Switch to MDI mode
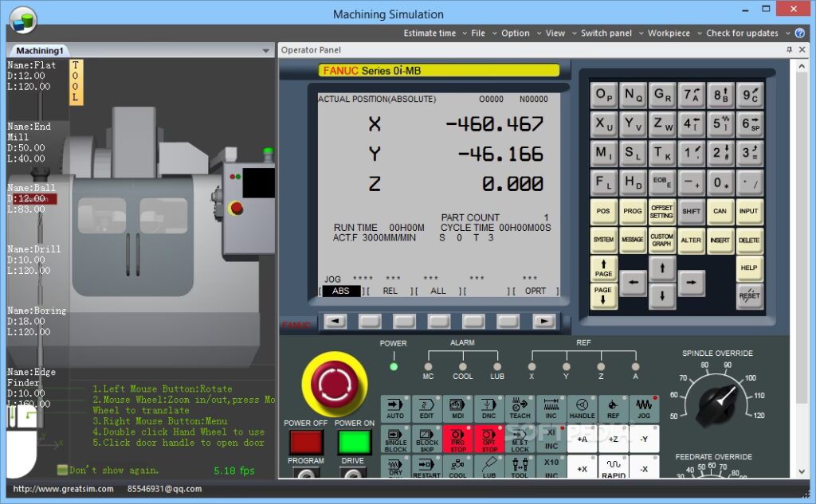This screenshot has height=504, width=816. (x=457, y=408)
